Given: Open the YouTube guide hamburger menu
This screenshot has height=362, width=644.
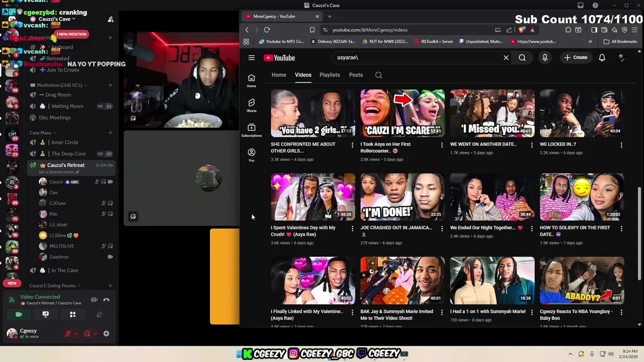Looking at the screenshot, I should (x=252, y=57).
